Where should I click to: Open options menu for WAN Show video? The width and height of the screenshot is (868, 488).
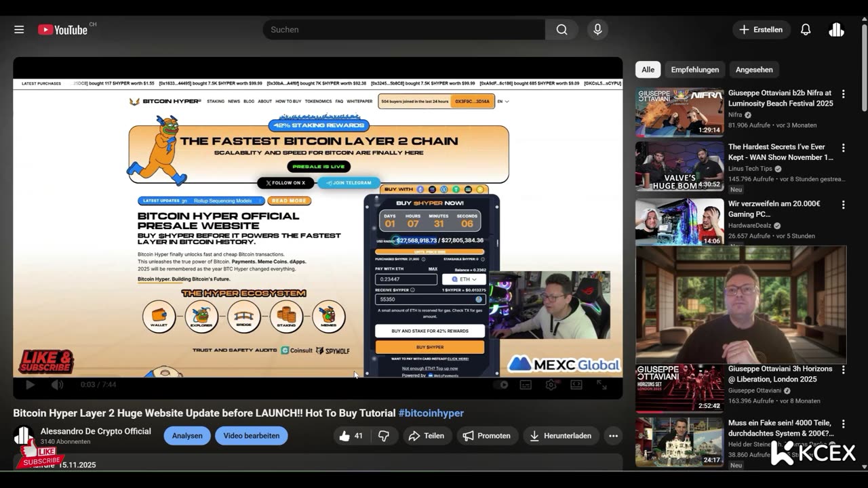[x=844, y=148]
